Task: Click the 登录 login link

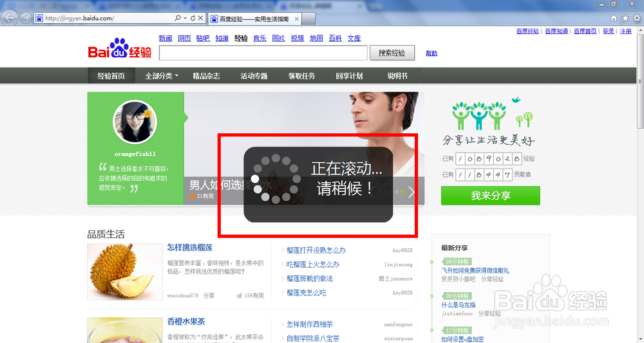Action: pos(609,31)
